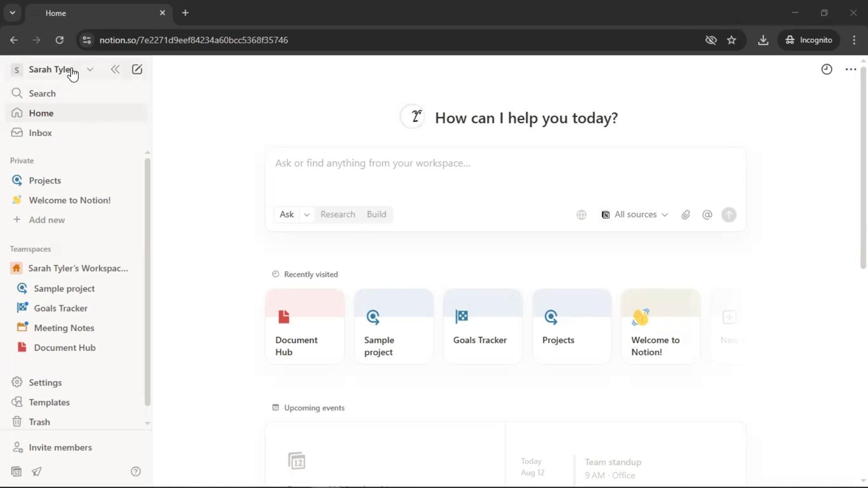Click the @ mention icon

pos(707,215)
